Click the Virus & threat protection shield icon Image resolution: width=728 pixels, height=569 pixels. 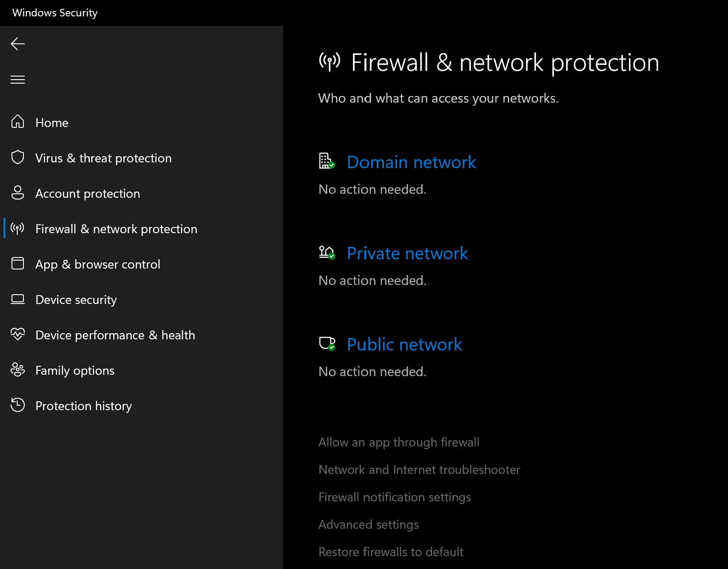[x=18, y=157]
